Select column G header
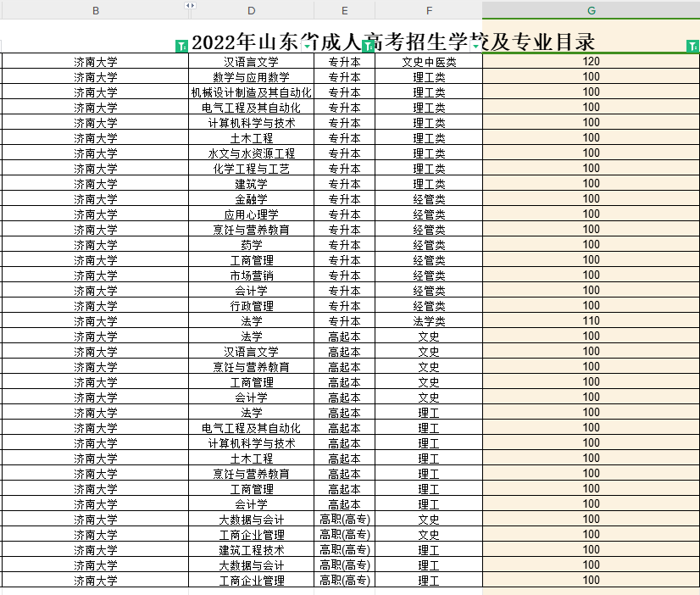Screen dimensions: 700x595 (591, 10)
